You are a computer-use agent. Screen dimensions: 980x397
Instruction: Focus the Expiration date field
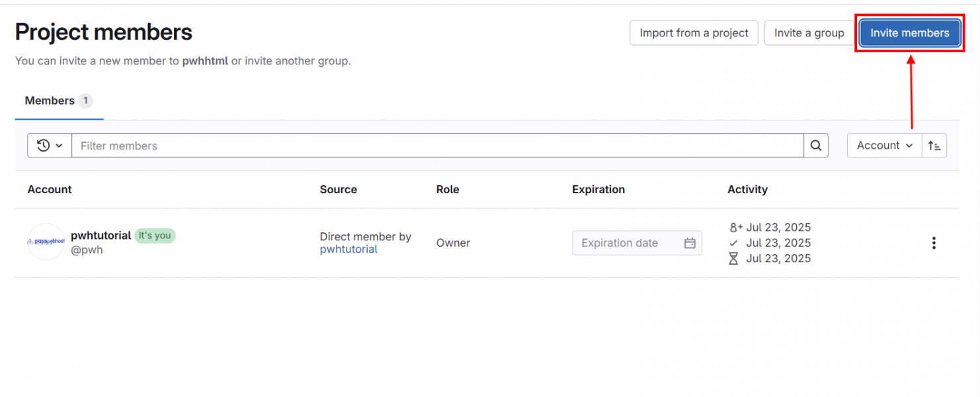pyautogui.click(x=637, y=243)
